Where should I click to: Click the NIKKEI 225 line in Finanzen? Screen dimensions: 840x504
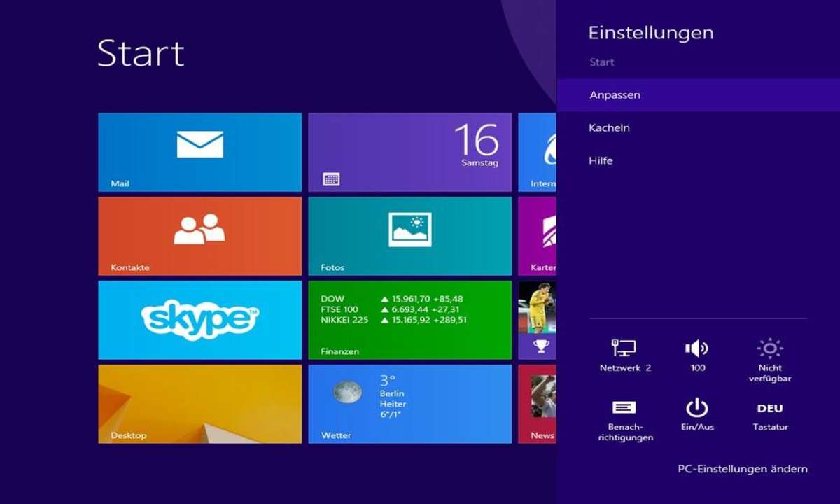coord(393,320)
